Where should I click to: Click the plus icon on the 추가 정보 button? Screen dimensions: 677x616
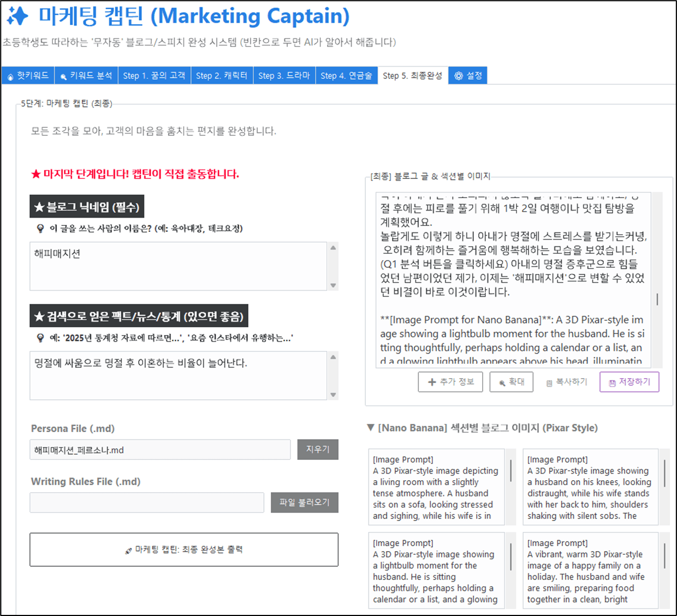[432, 381]
